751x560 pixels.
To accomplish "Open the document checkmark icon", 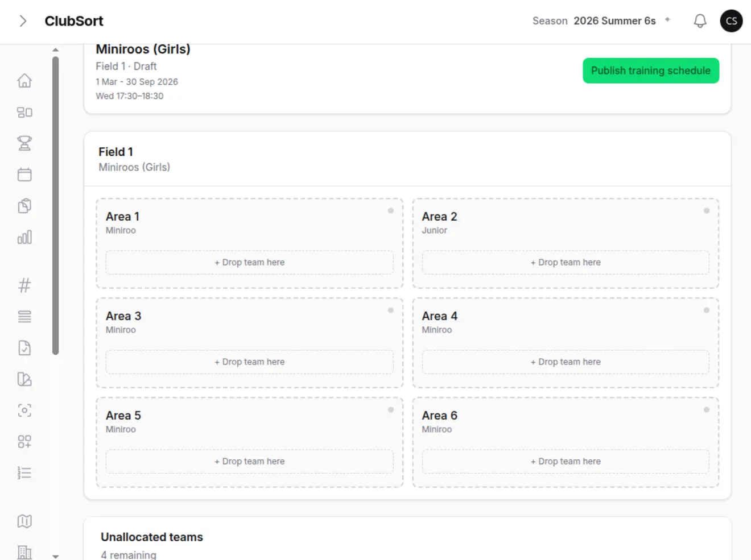I will pyautogui.click(x=24, y=348).
